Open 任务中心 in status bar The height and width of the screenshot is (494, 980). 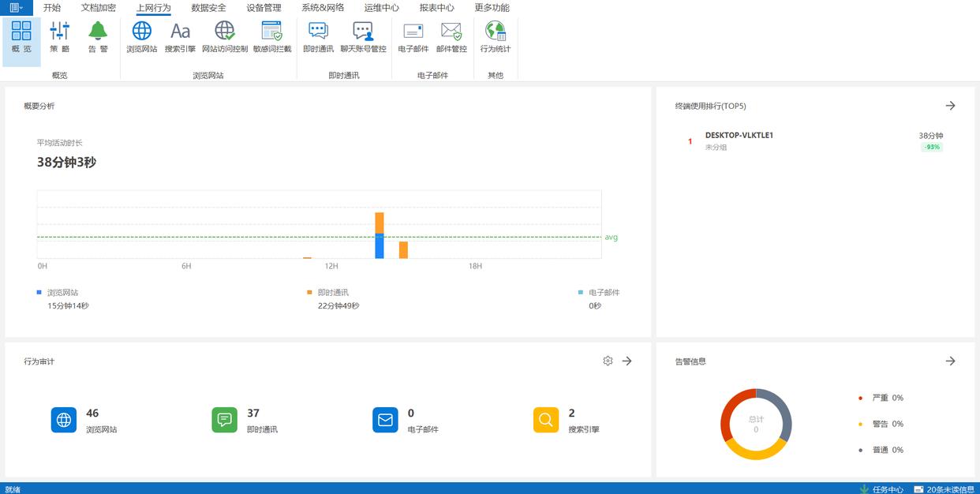click(881, 489)
